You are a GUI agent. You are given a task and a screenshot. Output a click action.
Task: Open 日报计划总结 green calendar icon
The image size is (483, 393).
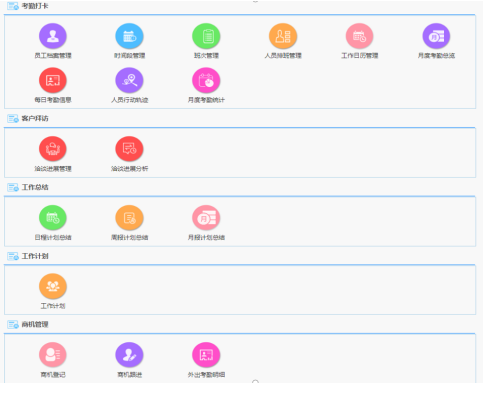pos(53,218)
